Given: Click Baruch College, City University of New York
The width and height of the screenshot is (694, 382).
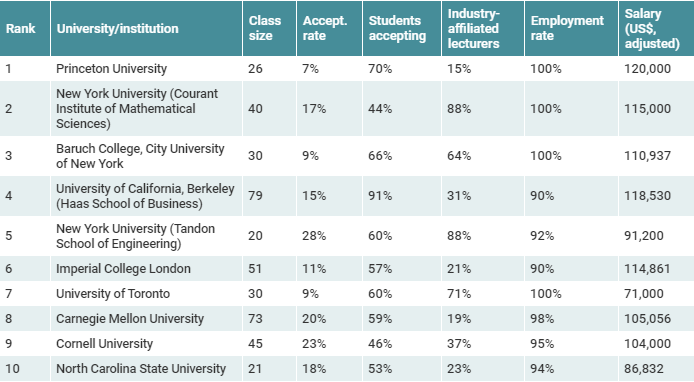Looking at the screenshot, I should click(140, 156).
